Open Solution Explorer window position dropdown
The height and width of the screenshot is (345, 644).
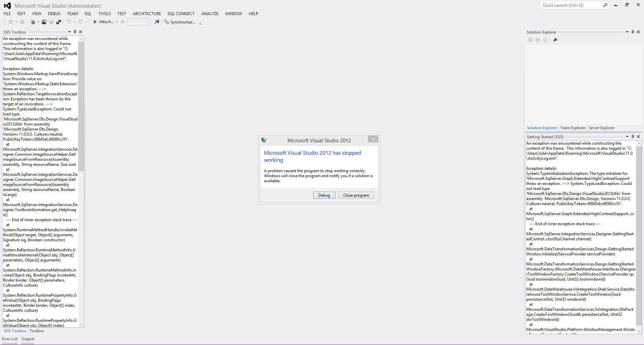(x=627, y=32)
